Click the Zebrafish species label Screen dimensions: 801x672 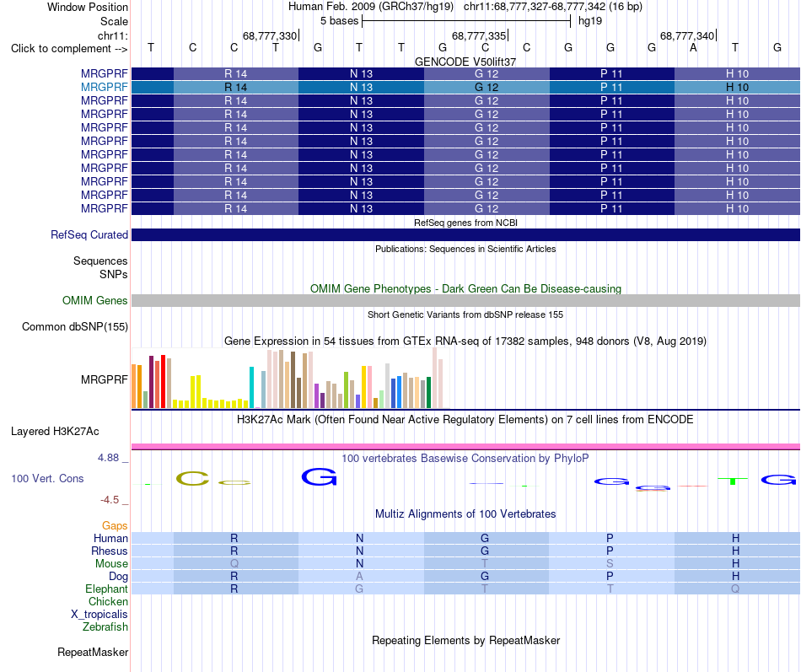(x=105, y=627)
